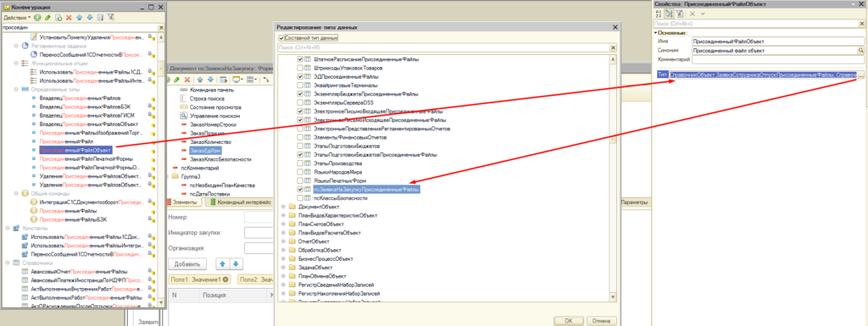Uncheck ЭтапыПодготовкиБюджетовПрисоединенныеФайлы
The width and height of the screenshot is (868, 326).
(x=301, y=155)
